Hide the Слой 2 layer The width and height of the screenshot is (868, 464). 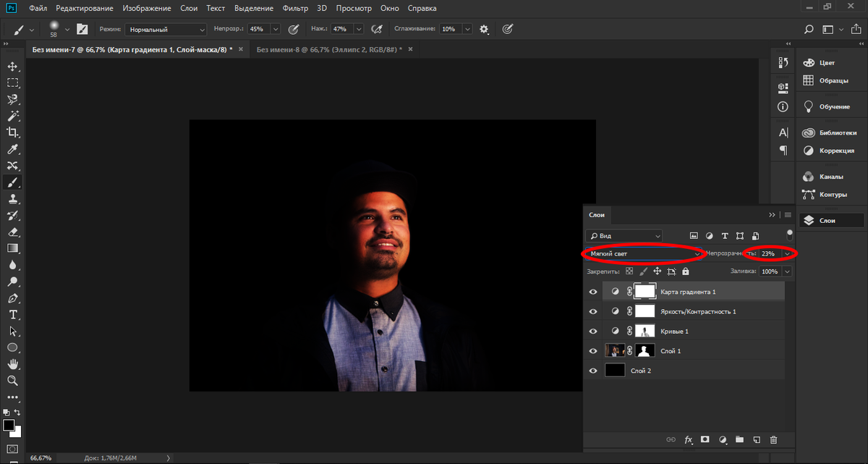click(593, 371)
